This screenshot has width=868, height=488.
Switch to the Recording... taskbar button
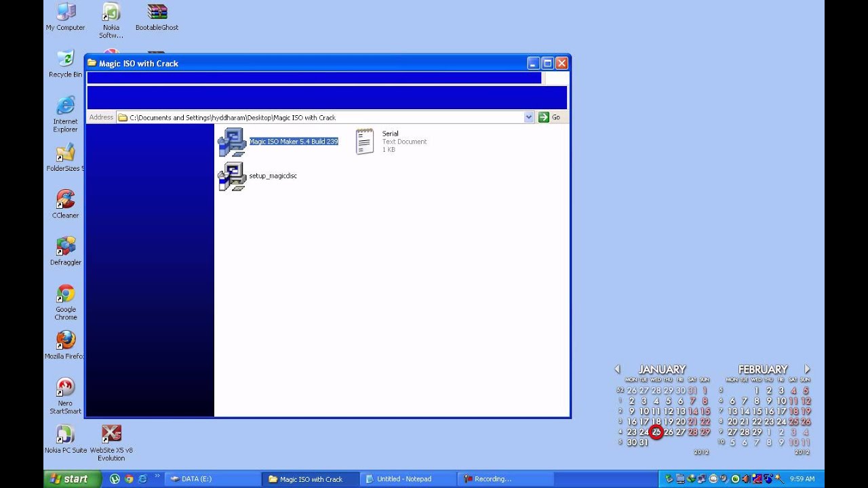pos(505,479)
